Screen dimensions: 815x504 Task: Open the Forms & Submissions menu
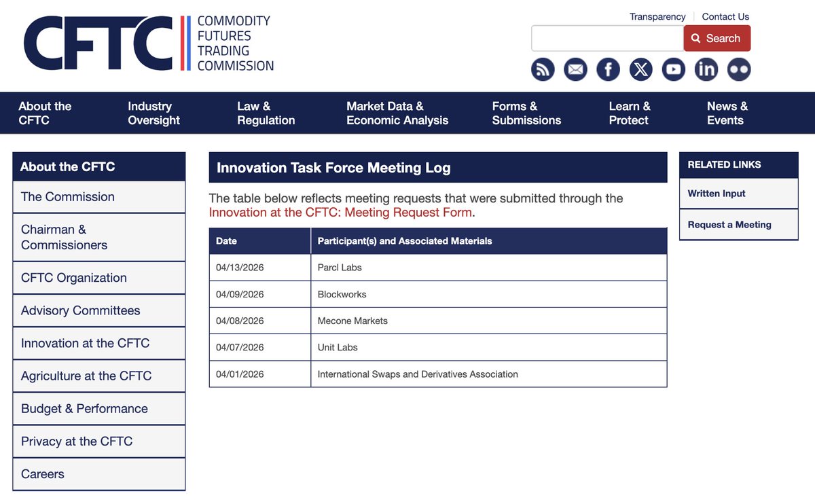tap(526, 113)
